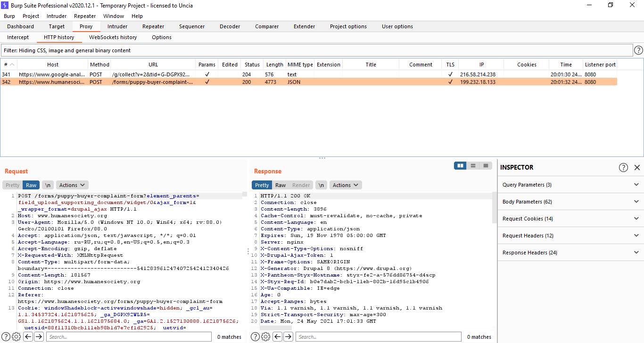Switch to the Comparer tab
This screenshot has width=644, height=343.
(267, 26)
